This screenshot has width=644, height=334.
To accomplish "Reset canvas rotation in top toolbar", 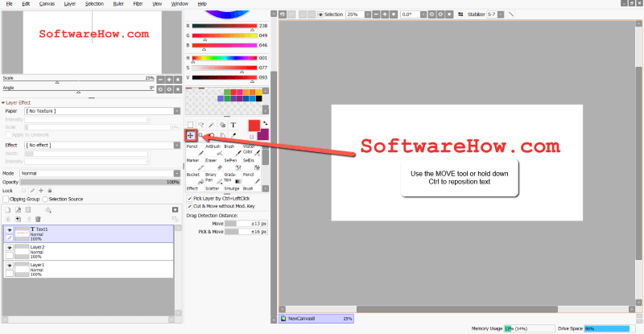I will click(x=449, y=14).
